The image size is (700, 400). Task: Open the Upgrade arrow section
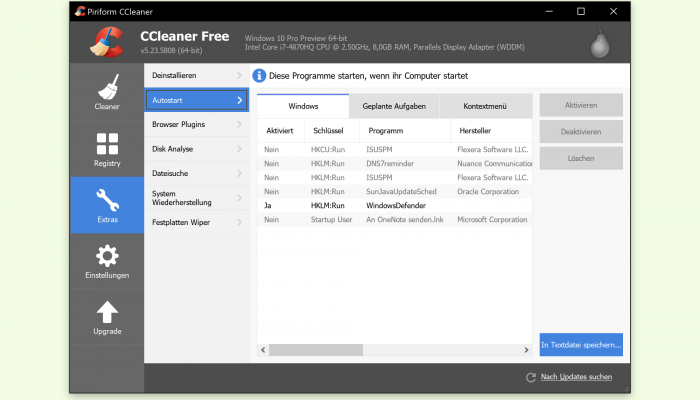tap(107, 317)
